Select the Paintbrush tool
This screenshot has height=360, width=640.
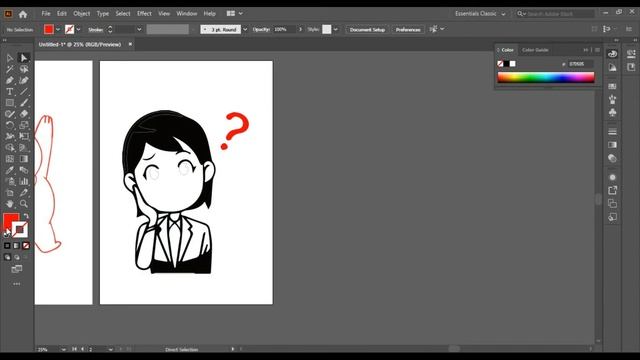[24, 103]
